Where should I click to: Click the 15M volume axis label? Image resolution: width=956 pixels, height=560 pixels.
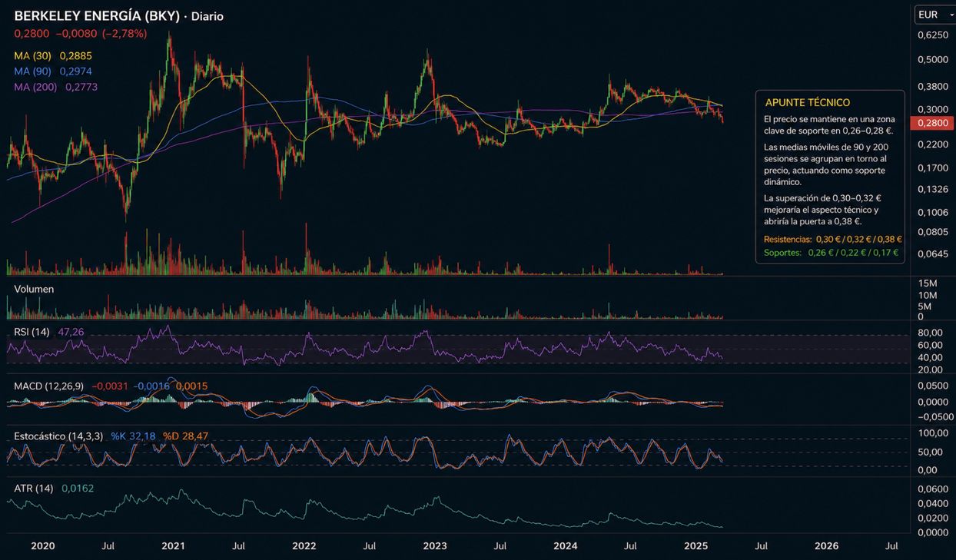point(927,283)
